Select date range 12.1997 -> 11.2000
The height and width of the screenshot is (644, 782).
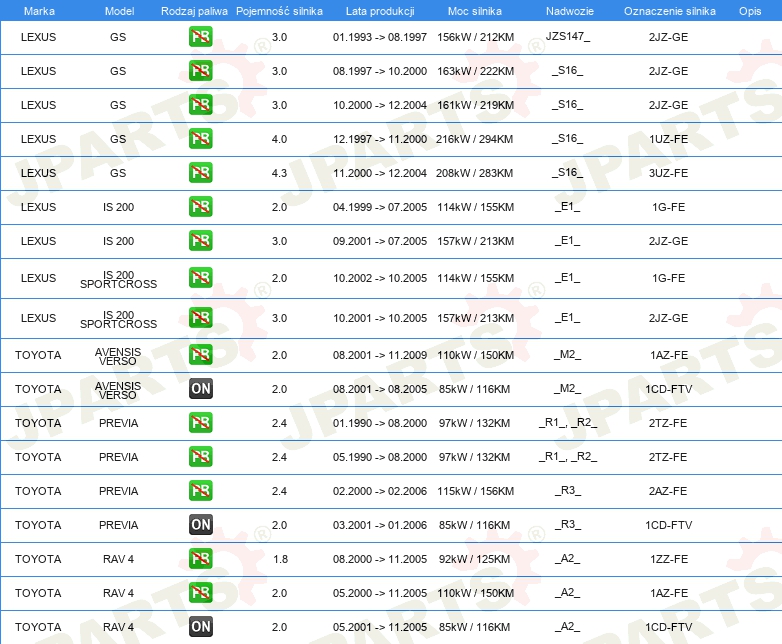pyautogui.click(x=380, y=139)
